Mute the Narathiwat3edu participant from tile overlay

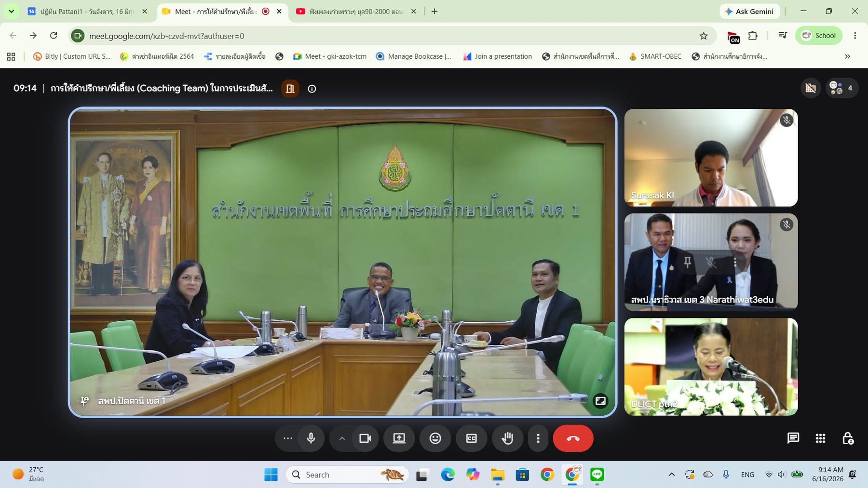tap(711, 262)
